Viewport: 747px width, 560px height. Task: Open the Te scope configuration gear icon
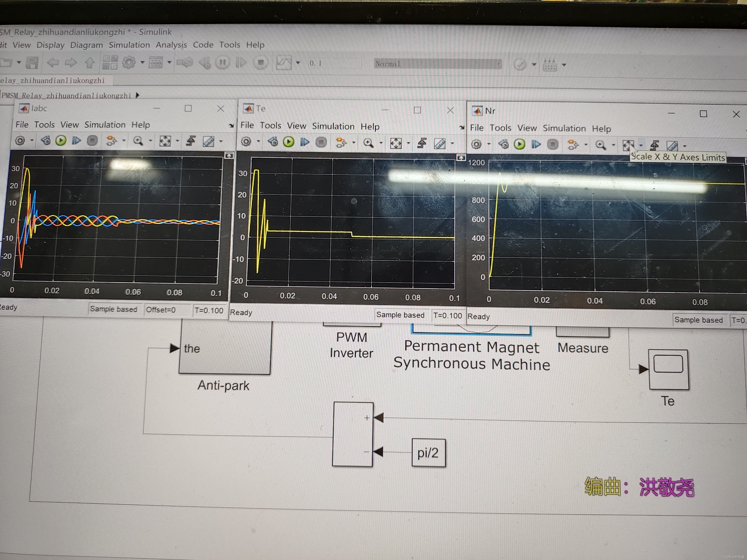pyautogui.click(x=246, y=142)
